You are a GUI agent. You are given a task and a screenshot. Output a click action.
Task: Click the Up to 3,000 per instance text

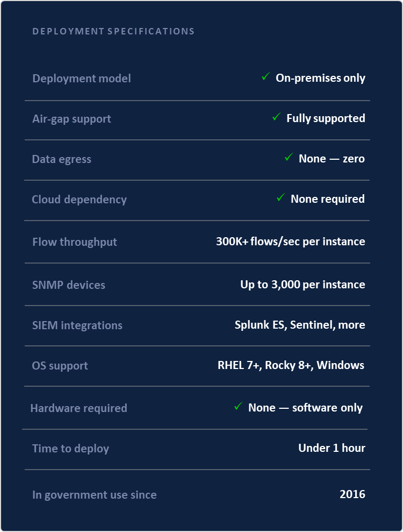click(303, 285)
